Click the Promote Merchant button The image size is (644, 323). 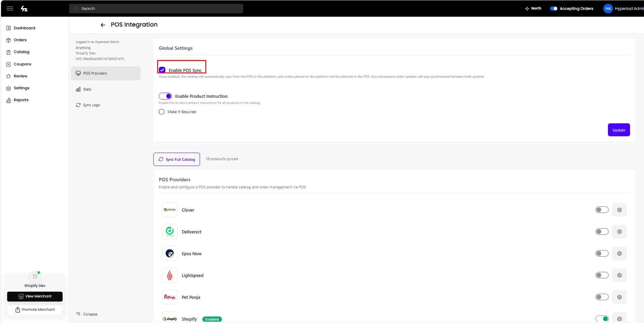pyautogui.click(x=35, y=309)
